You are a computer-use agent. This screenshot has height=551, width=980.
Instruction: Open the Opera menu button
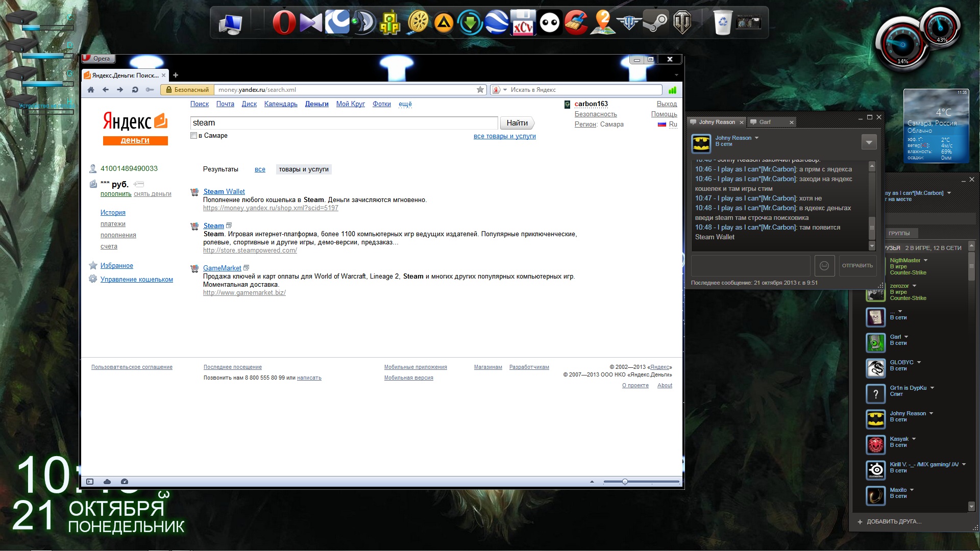point(98,58)
